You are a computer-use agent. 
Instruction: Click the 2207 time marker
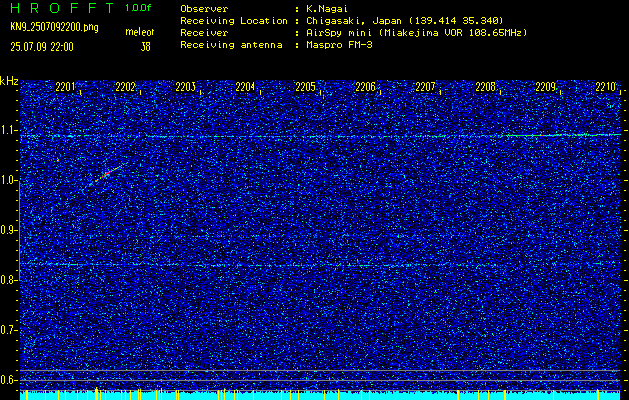pyautogui.click(x=425, y=87)
